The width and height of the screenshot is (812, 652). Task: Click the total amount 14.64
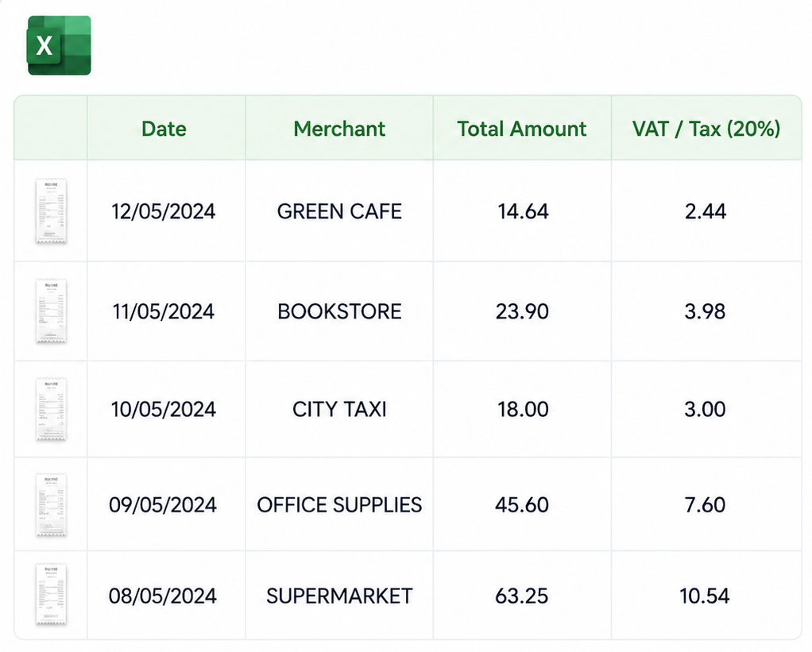523,211
